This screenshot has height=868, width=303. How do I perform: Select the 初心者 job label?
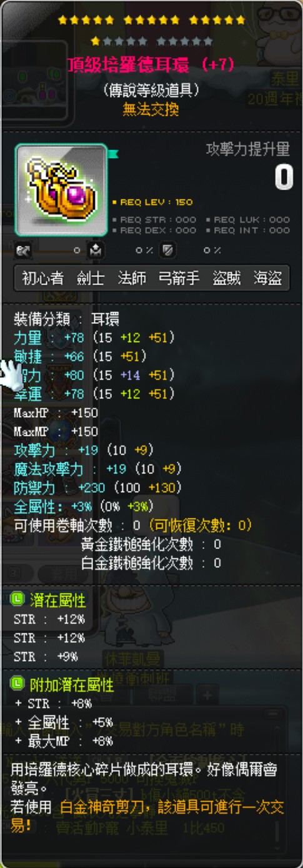[42, 278]
